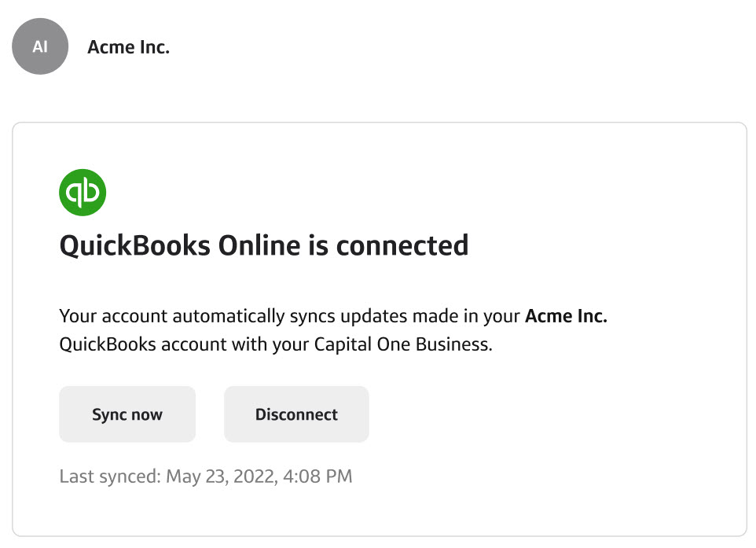Image resolution: width=756 pixels, height=548 pixels.
Task: Click the heading QuickBooks Online is connected
Action: (263, 245)
